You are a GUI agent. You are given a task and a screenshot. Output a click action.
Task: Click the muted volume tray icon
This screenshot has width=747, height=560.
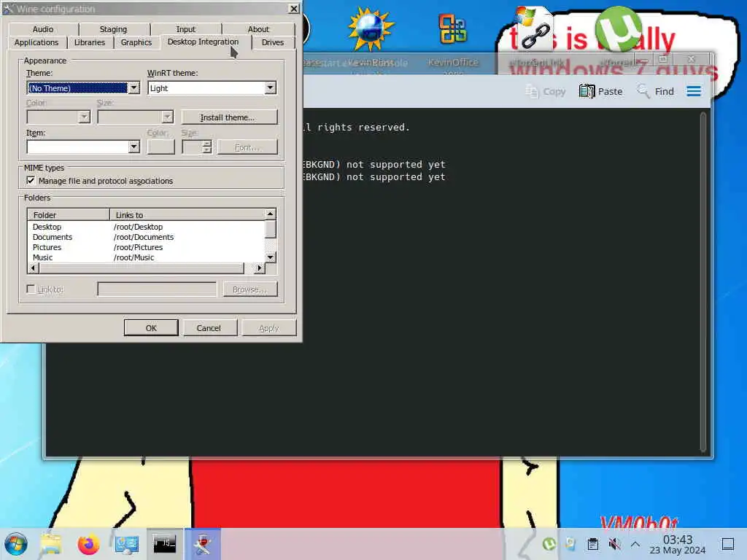(x=614, y=544)
